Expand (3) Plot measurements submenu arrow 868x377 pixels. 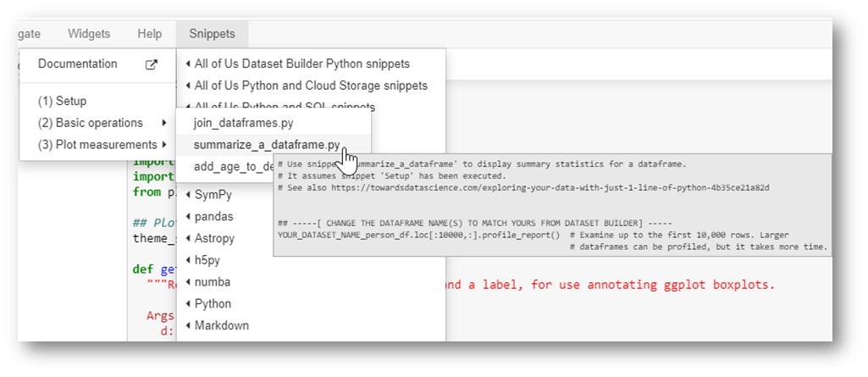164,145
